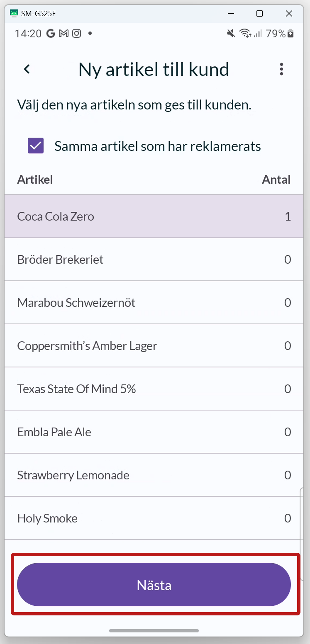Pick Texas State Of Mind 5%
This screenshot has height=644, width=310.
(154, 389)
